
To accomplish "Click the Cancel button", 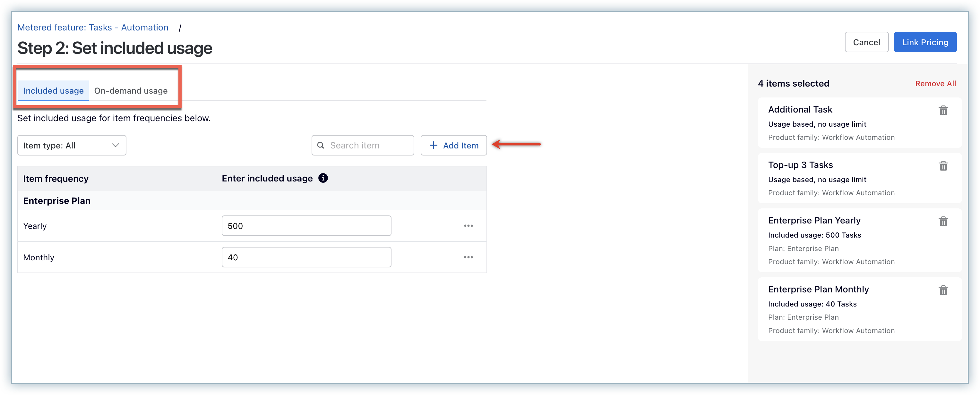I will 866,42.
